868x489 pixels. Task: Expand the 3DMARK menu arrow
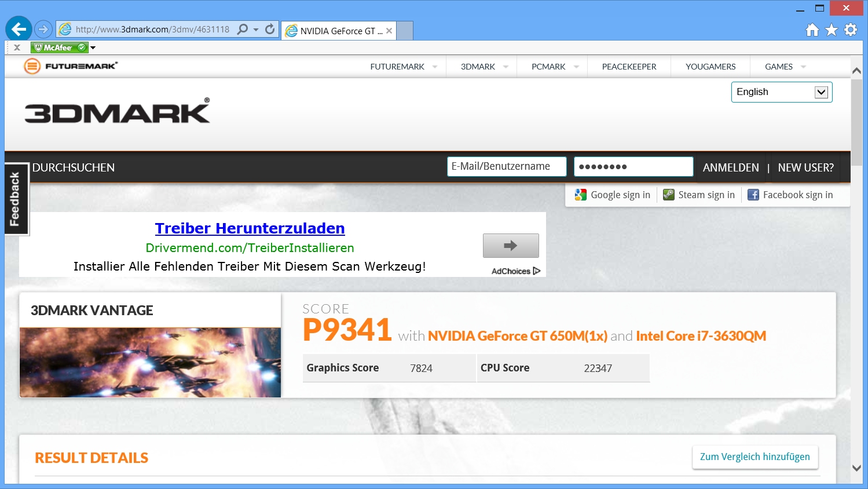point(506,67)
